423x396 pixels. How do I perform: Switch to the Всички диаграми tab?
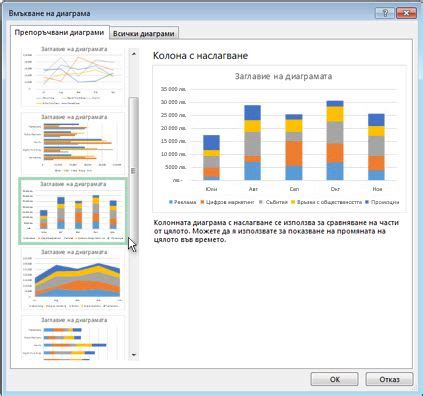point(144,34)
